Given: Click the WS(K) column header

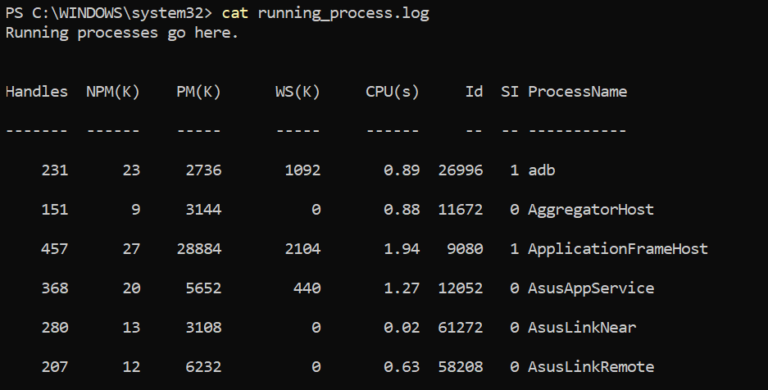Looking at the screenshot, I should (298, 92).
